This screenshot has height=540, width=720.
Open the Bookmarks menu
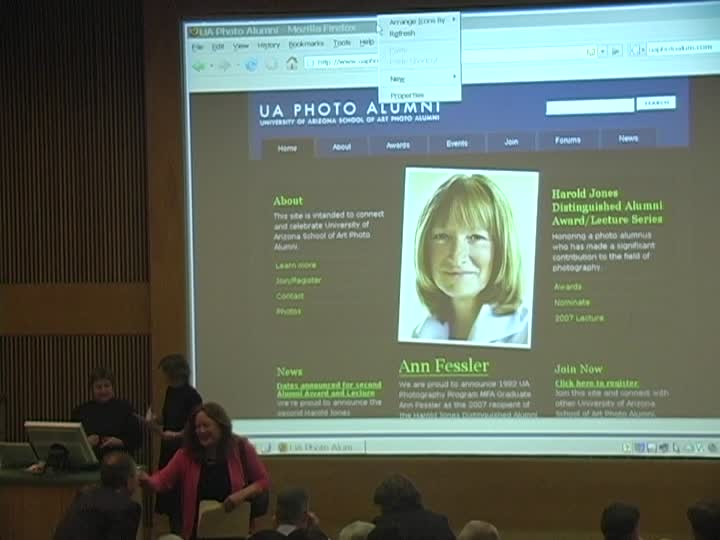coord(306,44)
